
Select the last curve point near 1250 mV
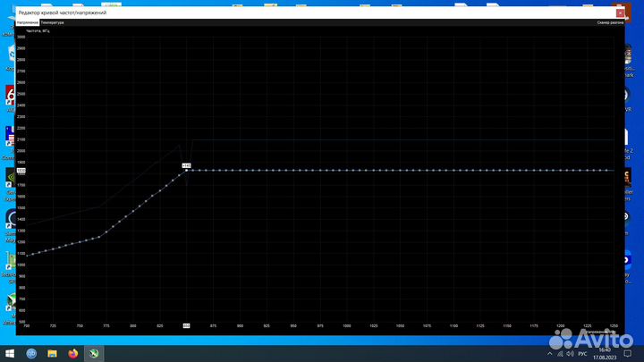pos(609,170)
